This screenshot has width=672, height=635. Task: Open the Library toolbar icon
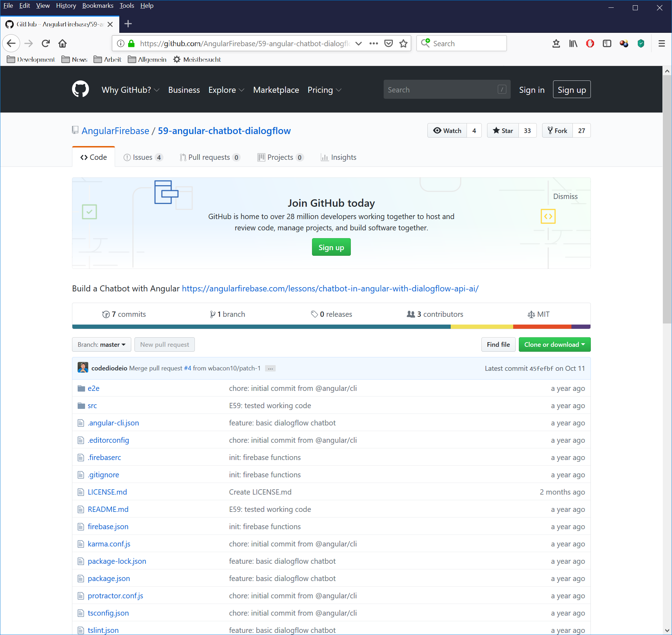573,43
